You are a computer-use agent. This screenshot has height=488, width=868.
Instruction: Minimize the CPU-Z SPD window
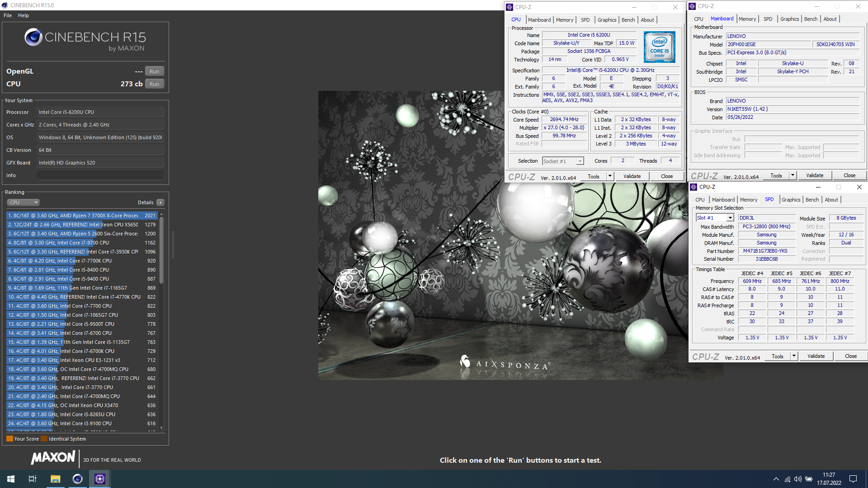coord(818,187)
